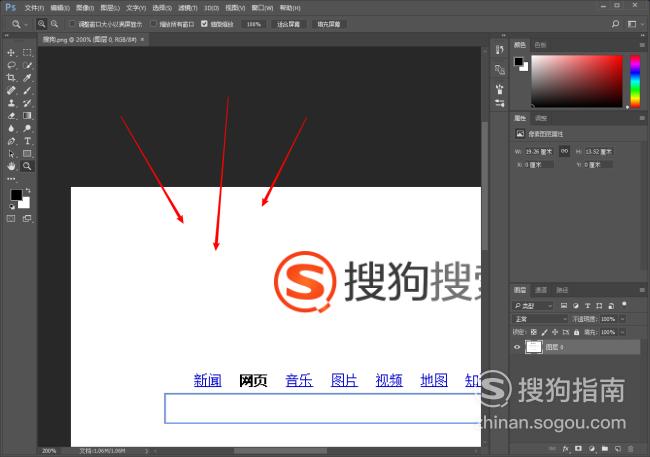The image size is (650, 457).
Task: Select the Healing Brush tool
Action: coord(11,90)
